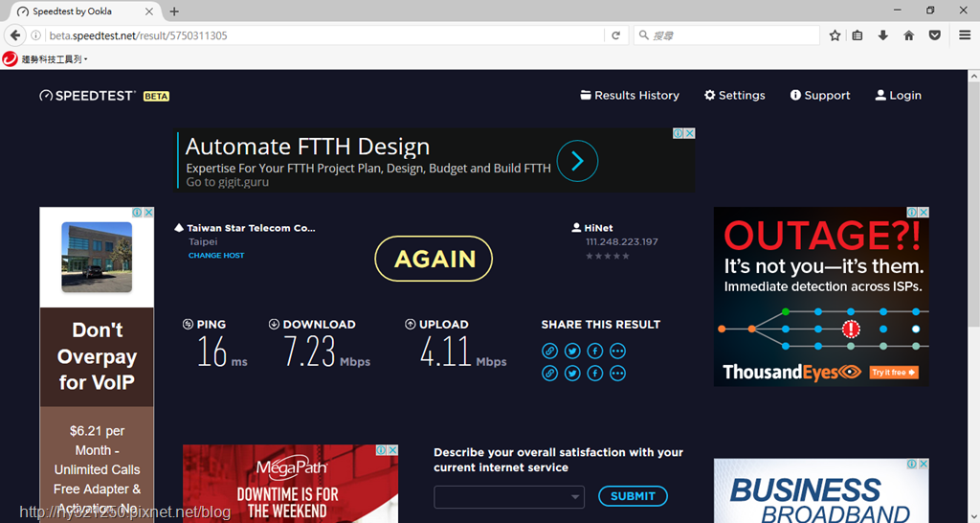Image resolution: width=980 pixels, height=523 pixels.
Task: Open the downloads arrow icon
Action: (x=882, y=35)
